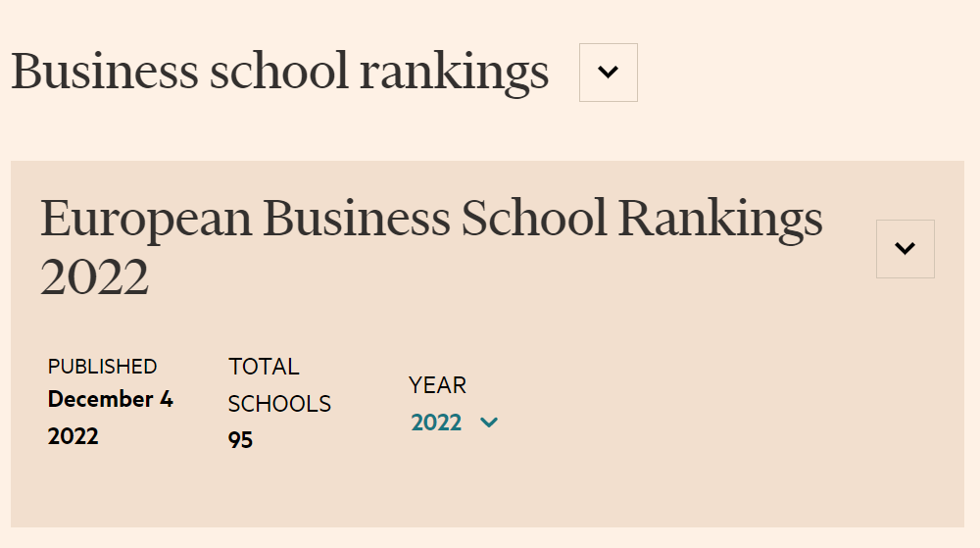Open the European Business School Rankings chevron button

[905, 249]
